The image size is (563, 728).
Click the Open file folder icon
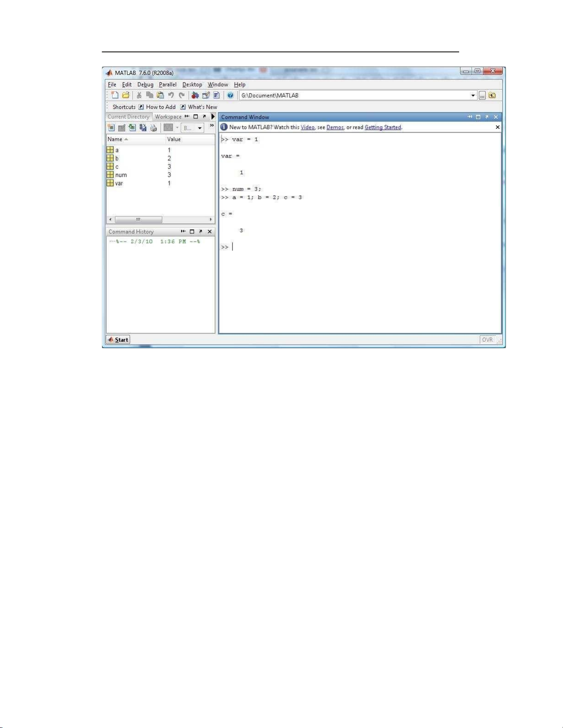click(x=125, y=95)
